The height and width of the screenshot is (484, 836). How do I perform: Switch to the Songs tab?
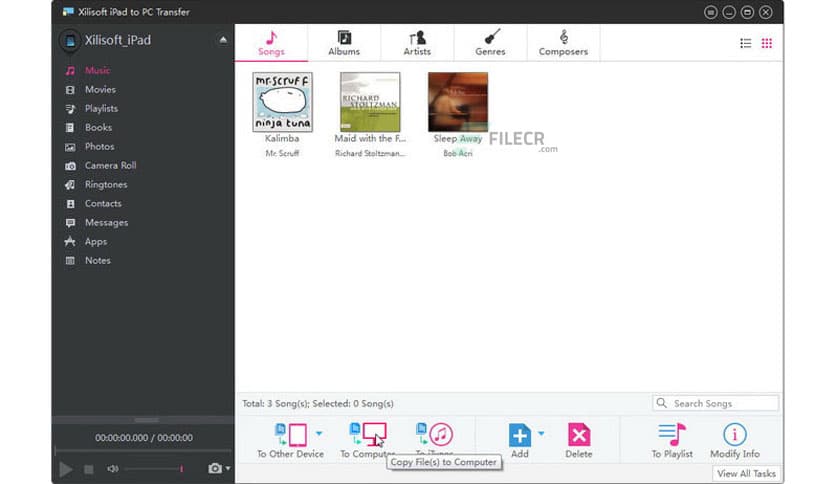point(271,43)
